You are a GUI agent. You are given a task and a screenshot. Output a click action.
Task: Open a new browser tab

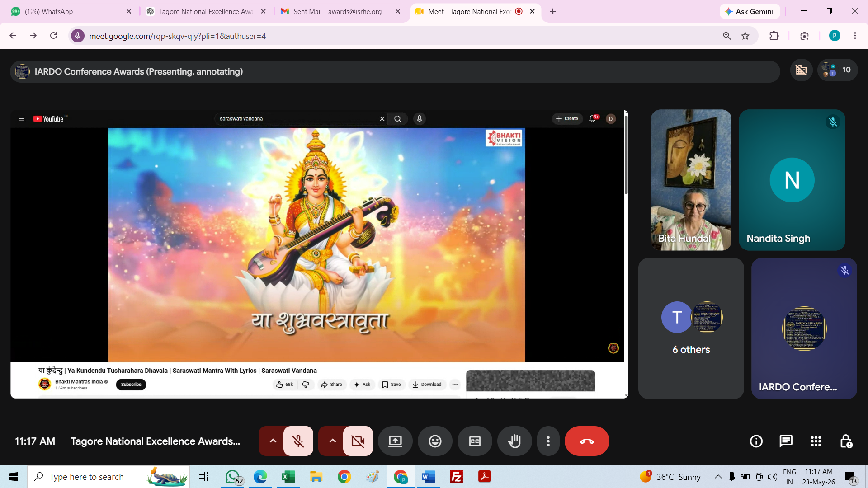pos(553,11)
